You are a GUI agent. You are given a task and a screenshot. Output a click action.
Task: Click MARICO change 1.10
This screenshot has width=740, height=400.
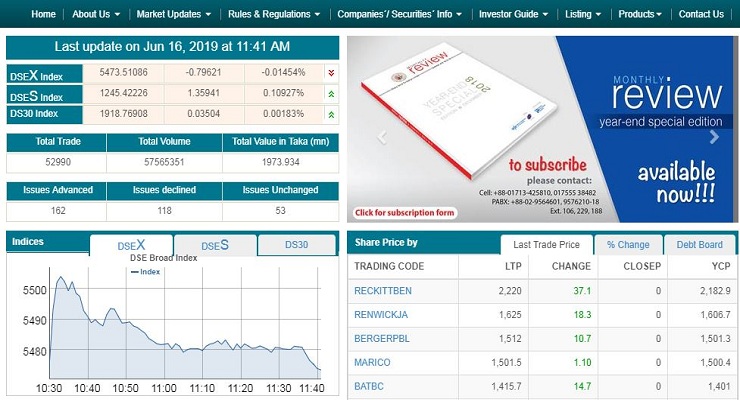coord(582,362)
